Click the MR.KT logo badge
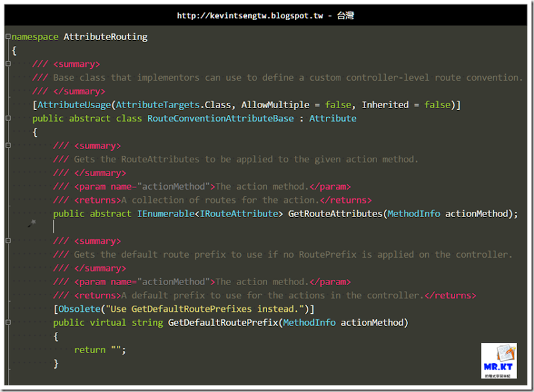This screenshot has width=534, height=392. coord(499,361)
